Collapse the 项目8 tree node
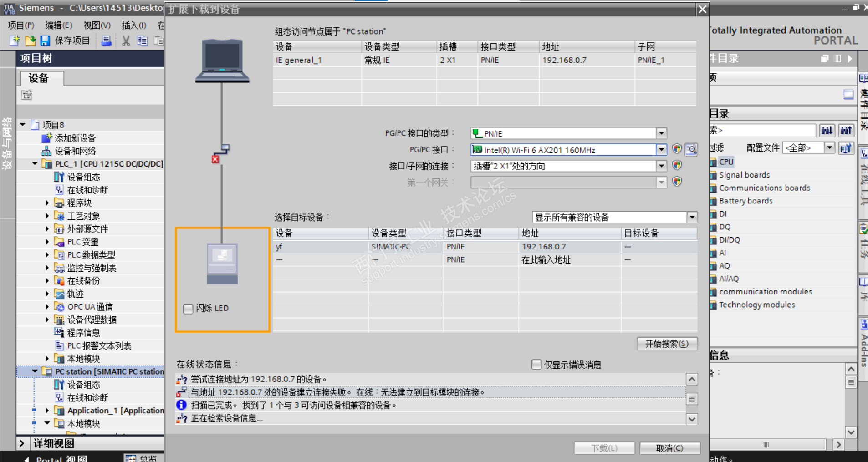The width and height of the screenshot is (868, 462). pyautogui.click(x=23, y=125)
